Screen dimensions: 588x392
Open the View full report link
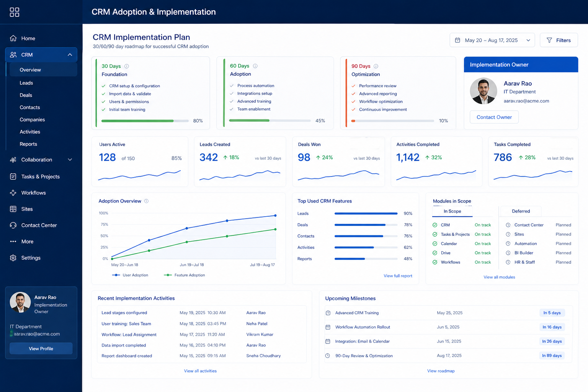click(398, 276)
